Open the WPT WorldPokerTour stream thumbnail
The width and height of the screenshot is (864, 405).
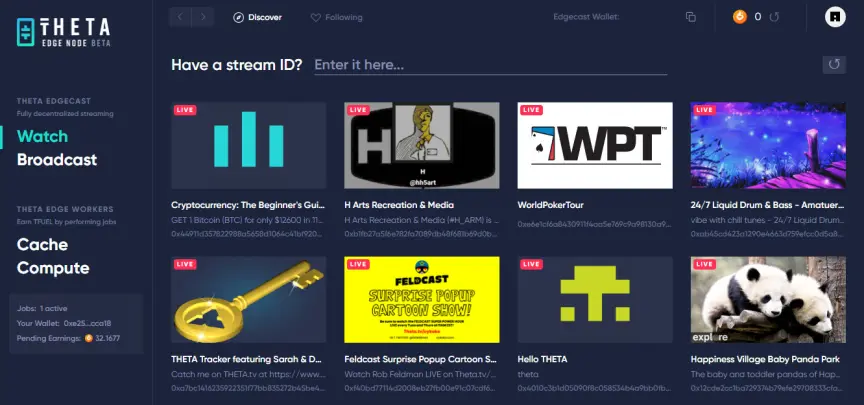(595, 145)
